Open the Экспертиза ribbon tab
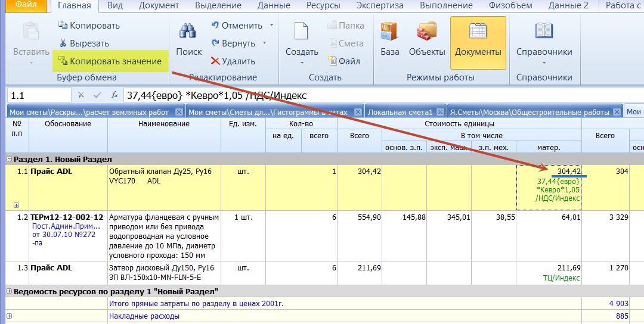The height and width of the screenshot is (324, 644). click(x=380, y=6)
